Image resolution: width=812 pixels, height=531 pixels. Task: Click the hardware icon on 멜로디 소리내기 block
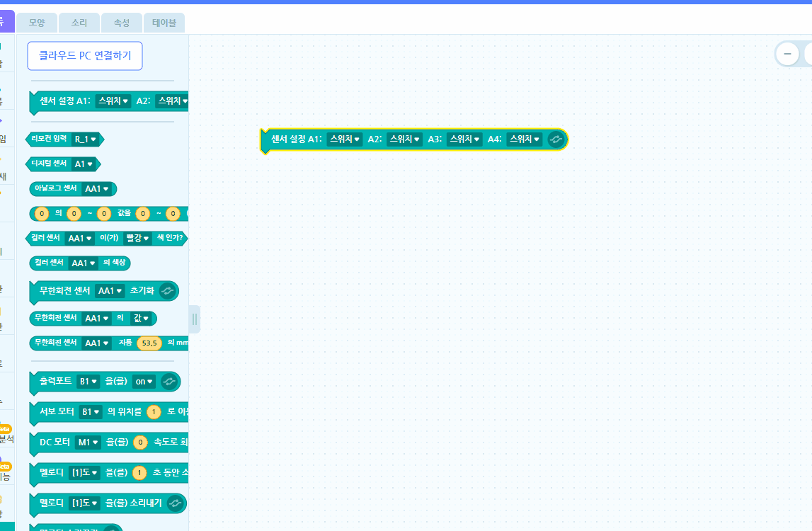(x=175, y=503)
